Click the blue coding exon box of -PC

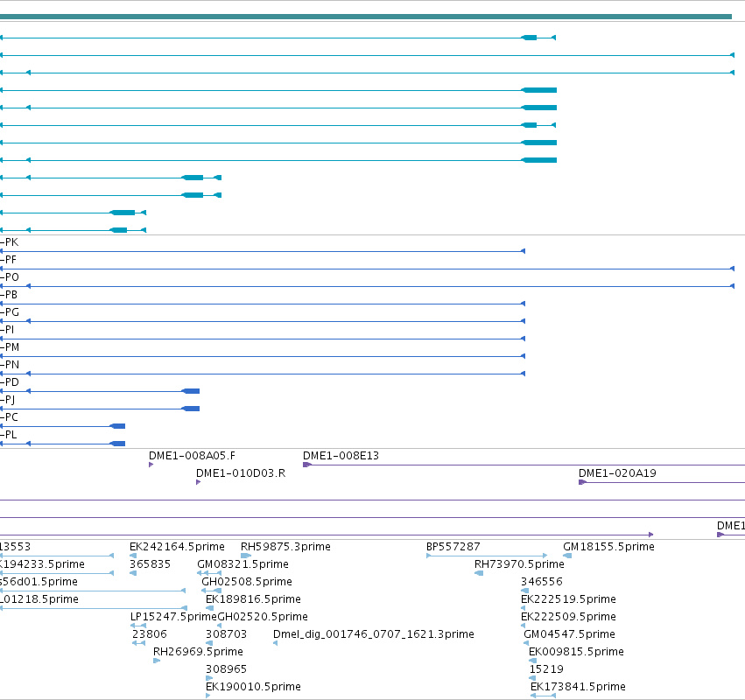tap(118, 426)
